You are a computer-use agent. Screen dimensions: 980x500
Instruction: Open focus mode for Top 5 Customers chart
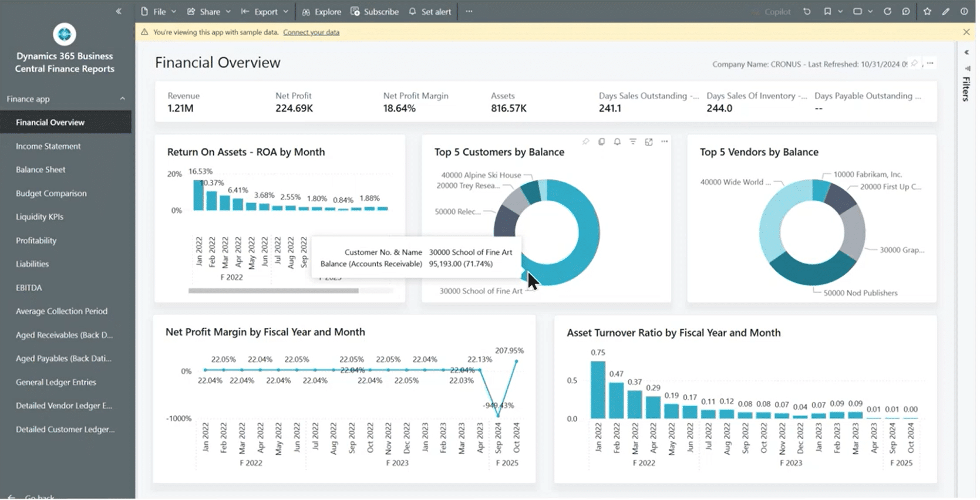coord(649,142)
